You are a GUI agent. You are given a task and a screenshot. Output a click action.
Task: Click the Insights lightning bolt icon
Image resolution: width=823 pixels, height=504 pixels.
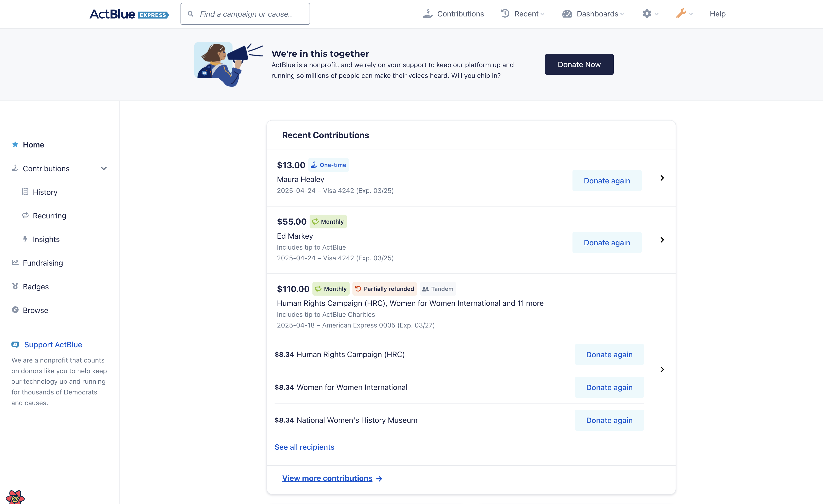pyautogui.click(x=25, y=239)
